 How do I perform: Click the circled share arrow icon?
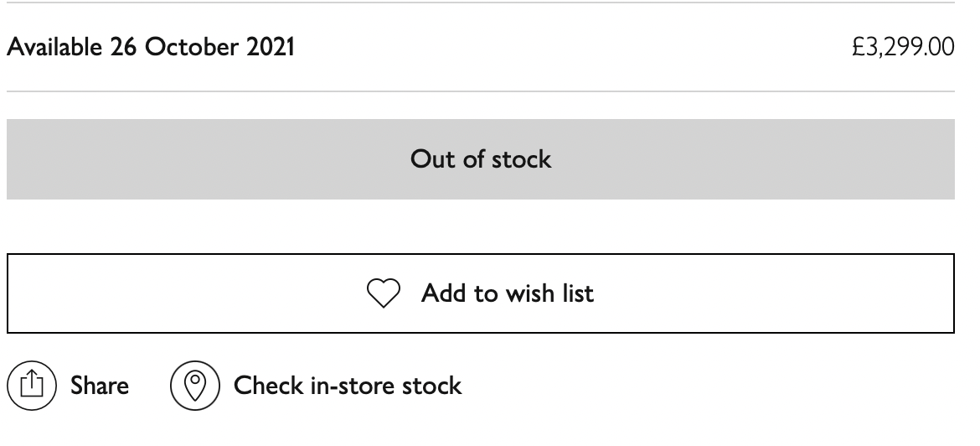coord(31,386)
